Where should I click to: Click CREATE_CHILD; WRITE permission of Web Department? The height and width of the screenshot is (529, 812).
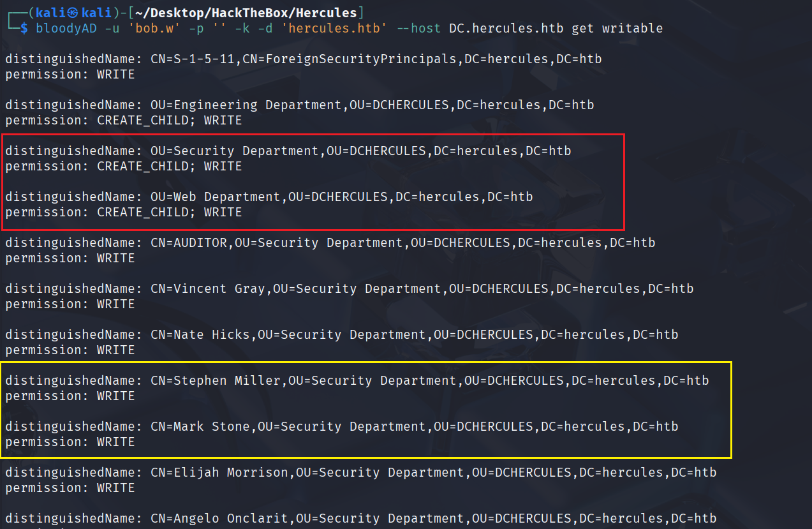(x=170, y=212)
